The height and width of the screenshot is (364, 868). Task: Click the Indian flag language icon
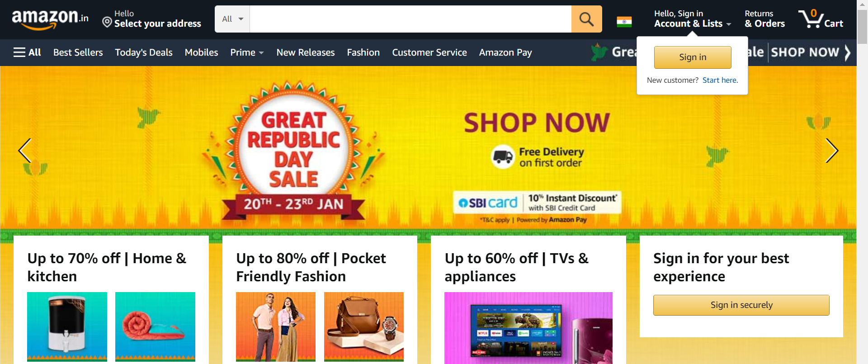tap(624, 21)
